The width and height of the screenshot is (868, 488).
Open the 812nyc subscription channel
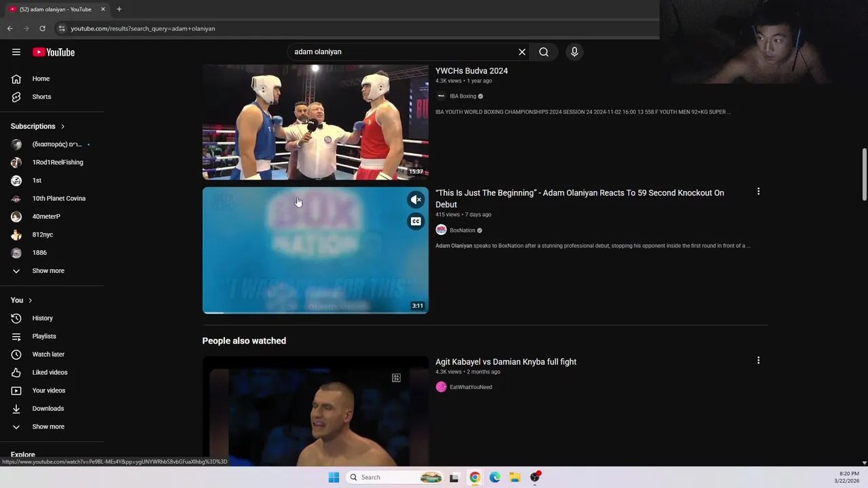click(x=52, y=235)
